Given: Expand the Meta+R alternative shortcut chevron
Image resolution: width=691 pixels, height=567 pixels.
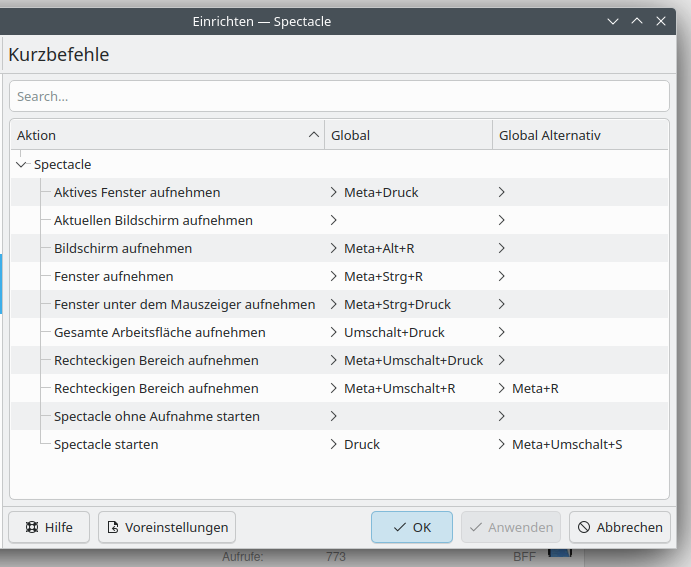Looking at the screenshot, I should [x=502, y=388].
